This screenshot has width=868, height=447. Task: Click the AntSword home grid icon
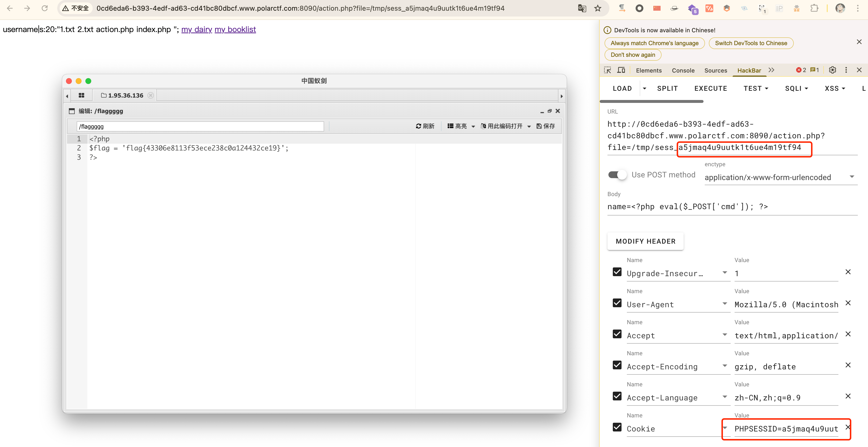click(x=81, y=95)
